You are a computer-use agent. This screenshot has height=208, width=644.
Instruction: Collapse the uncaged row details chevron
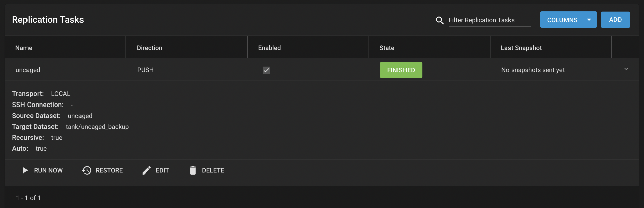coord(626,69)
